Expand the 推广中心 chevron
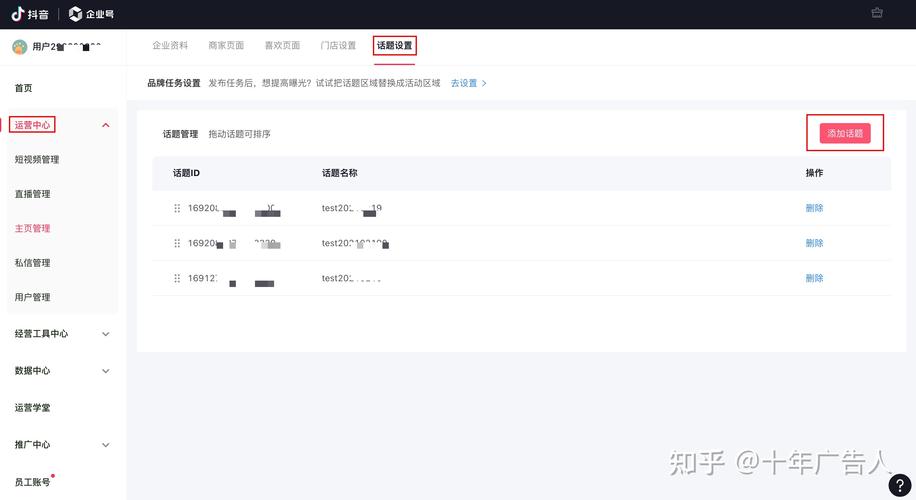The image size is (916, 500). pos(106,445)
